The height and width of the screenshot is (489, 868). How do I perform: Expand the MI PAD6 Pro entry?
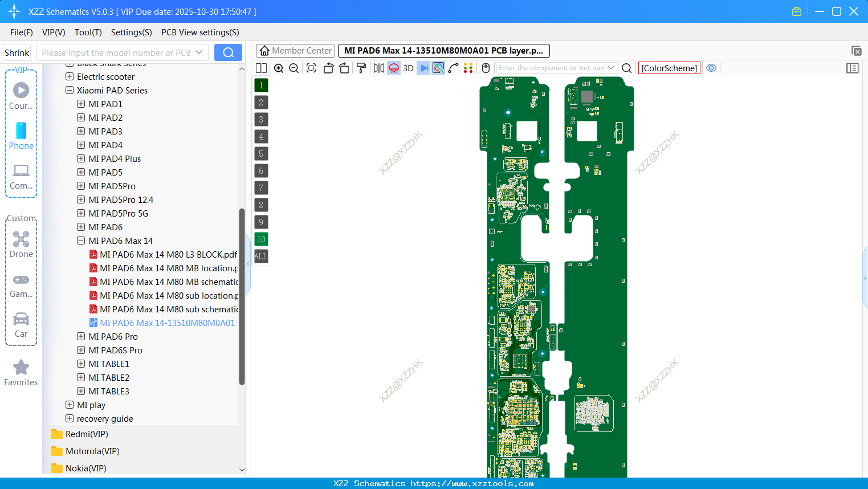(x=80, y=336)
